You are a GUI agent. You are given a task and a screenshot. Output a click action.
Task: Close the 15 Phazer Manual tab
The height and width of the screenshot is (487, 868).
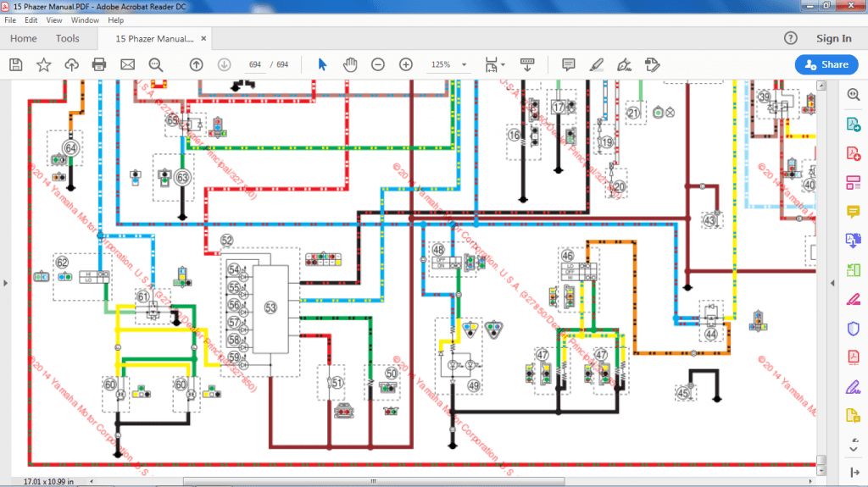tap(203, 39)
